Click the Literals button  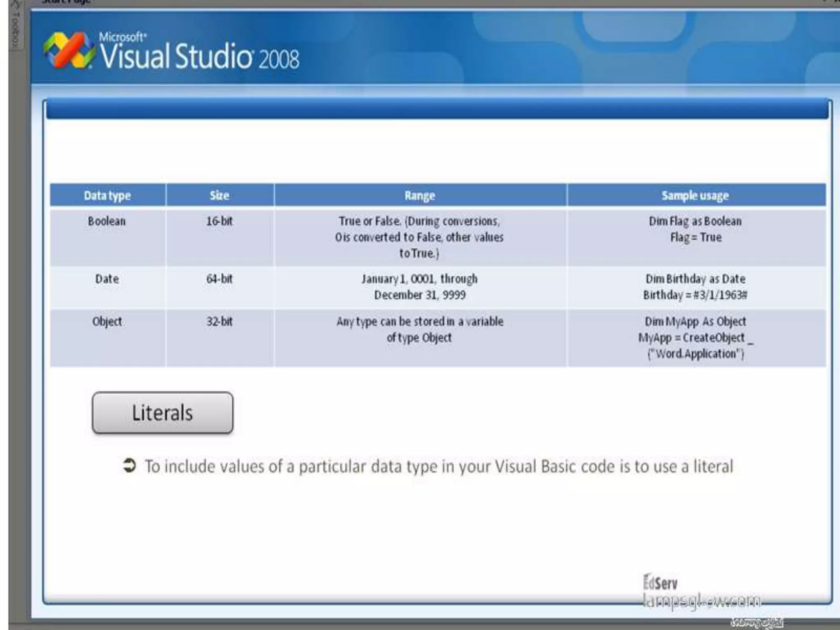click(162, 413)
